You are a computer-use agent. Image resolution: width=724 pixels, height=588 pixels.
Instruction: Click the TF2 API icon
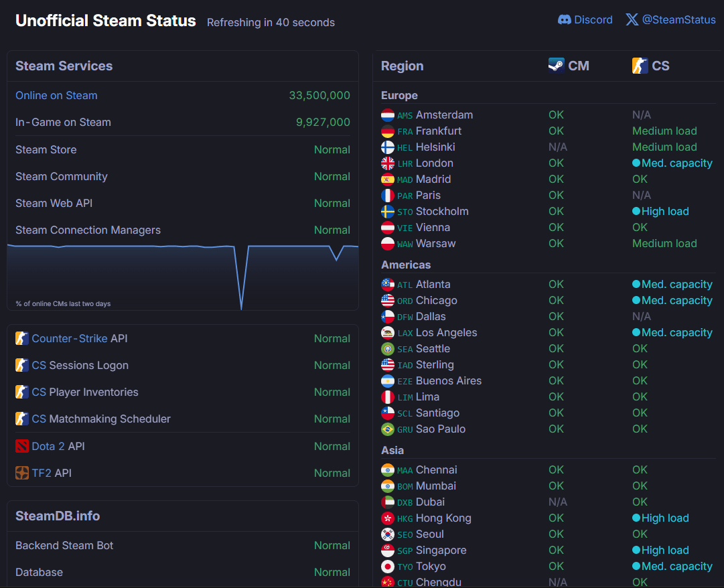pyautogui.click(x=21, y=473)
